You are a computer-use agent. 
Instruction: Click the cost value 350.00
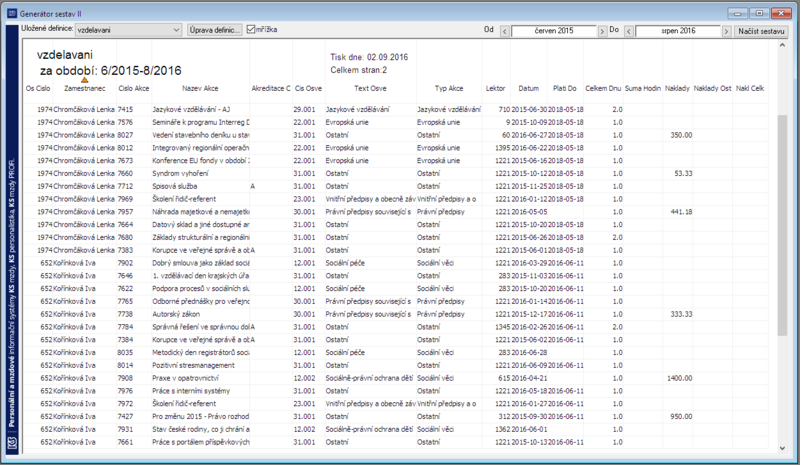[x=681, y=135]
